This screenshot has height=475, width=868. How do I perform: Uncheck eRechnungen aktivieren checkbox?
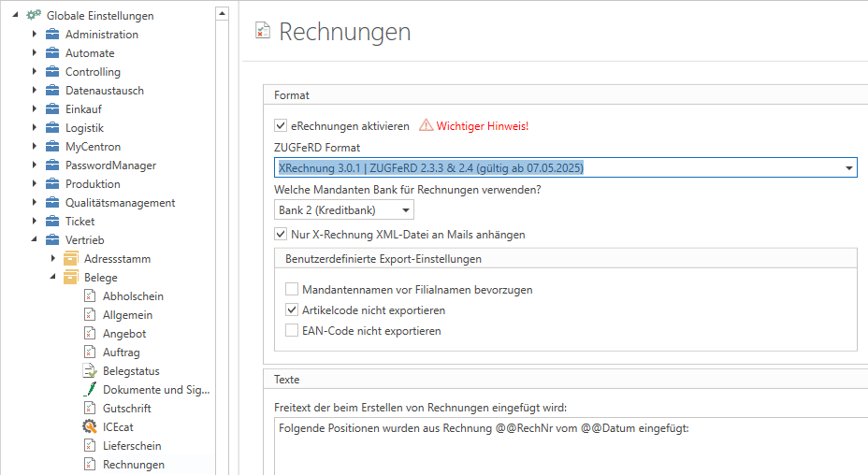click(281, 125)
